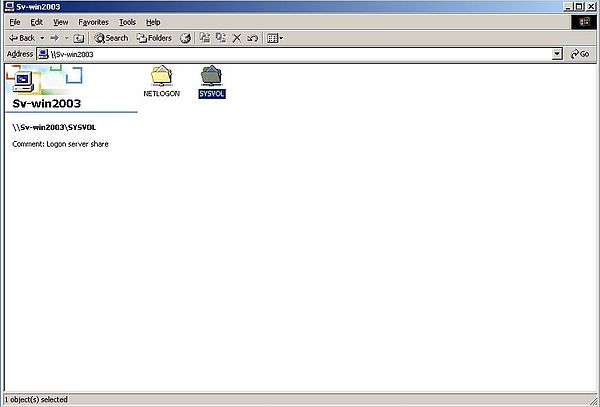Expand the Back history dropdown arrow
This screenshot has width=600, height=407.
coord(42,38)
